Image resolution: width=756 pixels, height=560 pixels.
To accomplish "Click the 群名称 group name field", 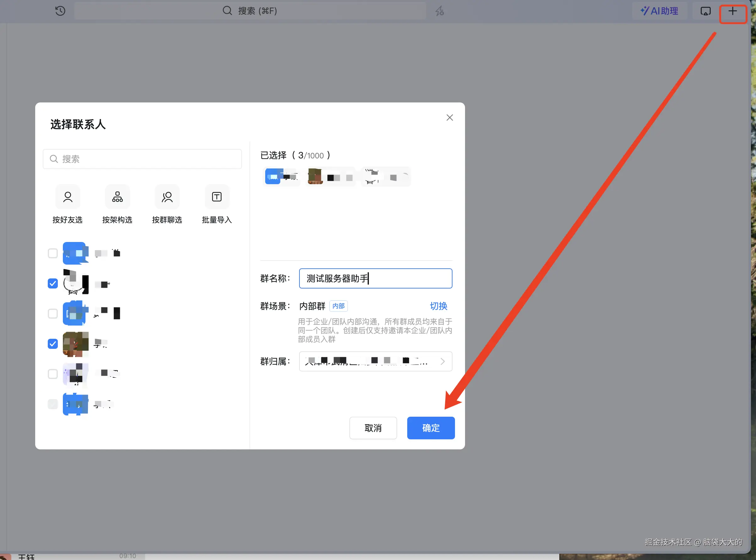I will 375,279.
